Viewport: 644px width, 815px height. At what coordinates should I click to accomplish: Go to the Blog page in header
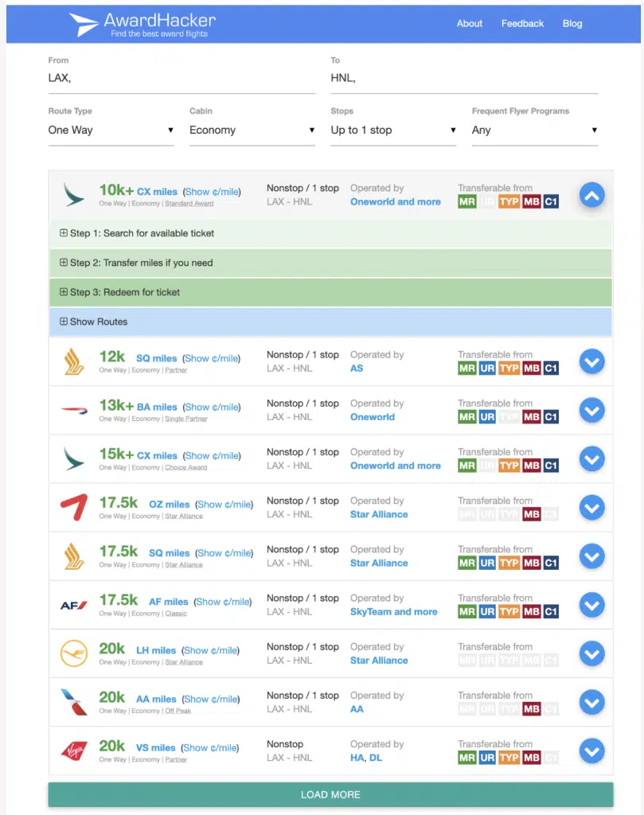pyautogui.click(x=572, y=24)
